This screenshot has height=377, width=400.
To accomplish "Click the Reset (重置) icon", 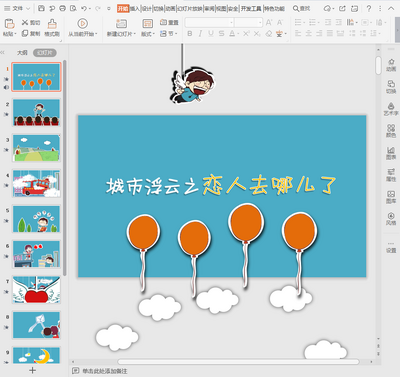I will tap(163, 22).
